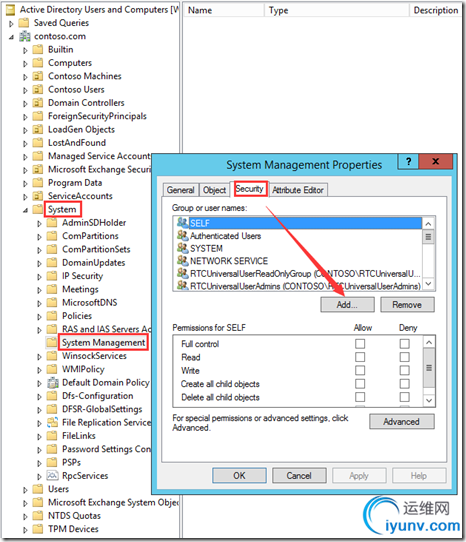Select DomainUpdates in the tree
This screenshot has height=542, width=466.
[x=93, y=262]
